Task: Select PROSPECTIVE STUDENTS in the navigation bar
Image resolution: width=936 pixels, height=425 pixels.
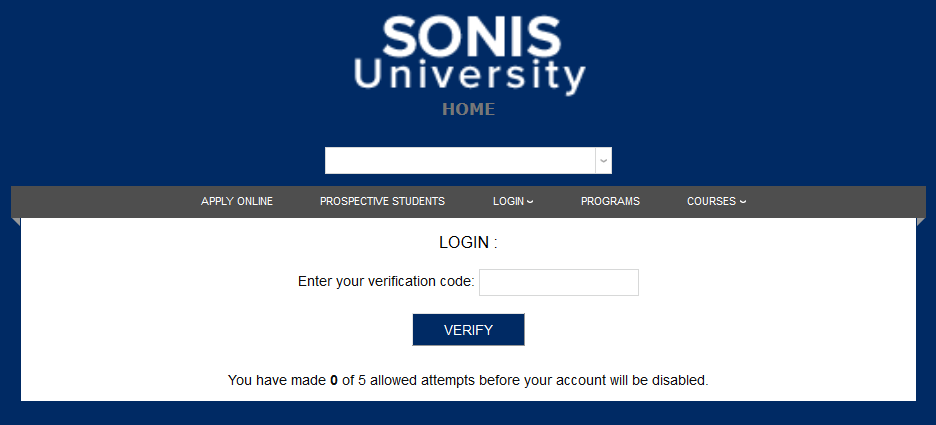Action: (x=382, y=202)
